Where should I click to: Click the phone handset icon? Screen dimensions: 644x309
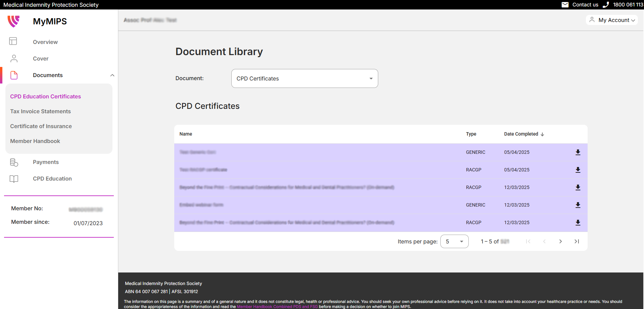(x=606, y=5)
